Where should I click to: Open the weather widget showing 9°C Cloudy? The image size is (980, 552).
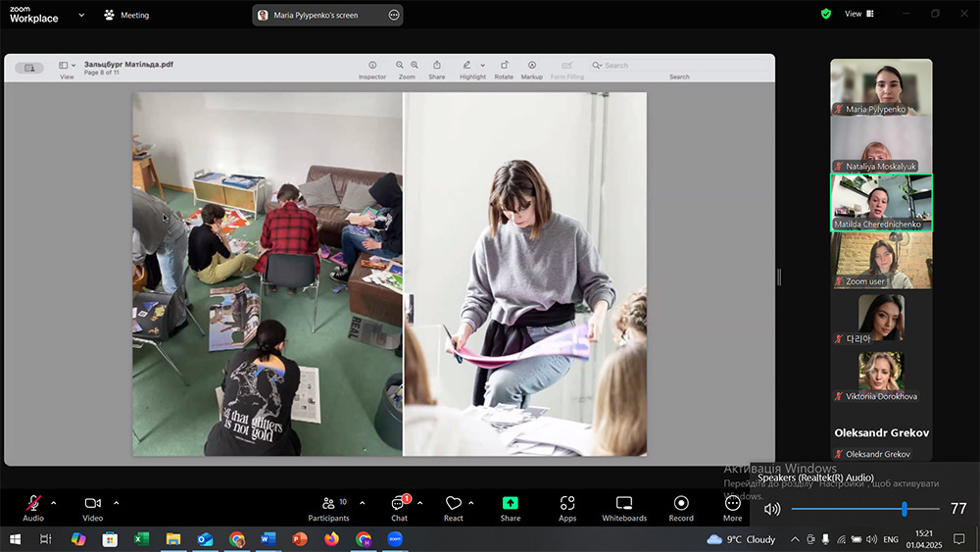click(x=741, y=539)
